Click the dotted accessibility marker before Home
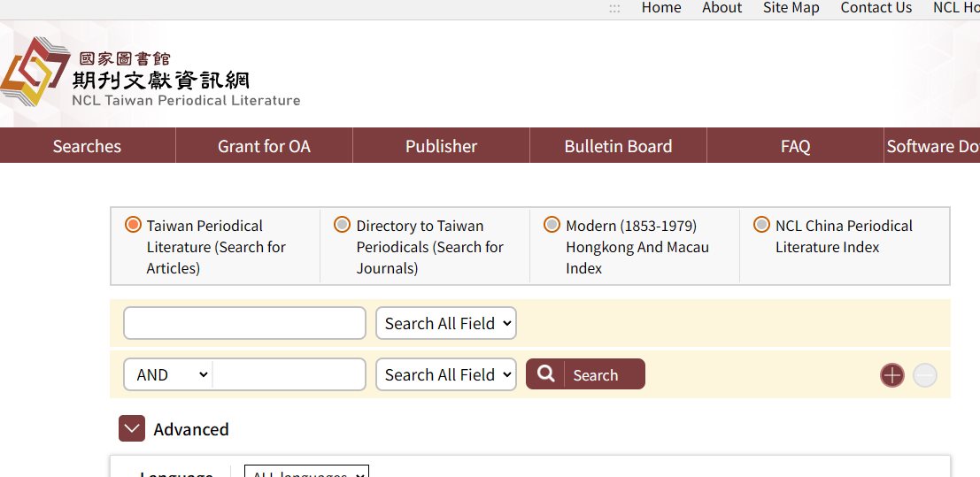 coord(614,8)
